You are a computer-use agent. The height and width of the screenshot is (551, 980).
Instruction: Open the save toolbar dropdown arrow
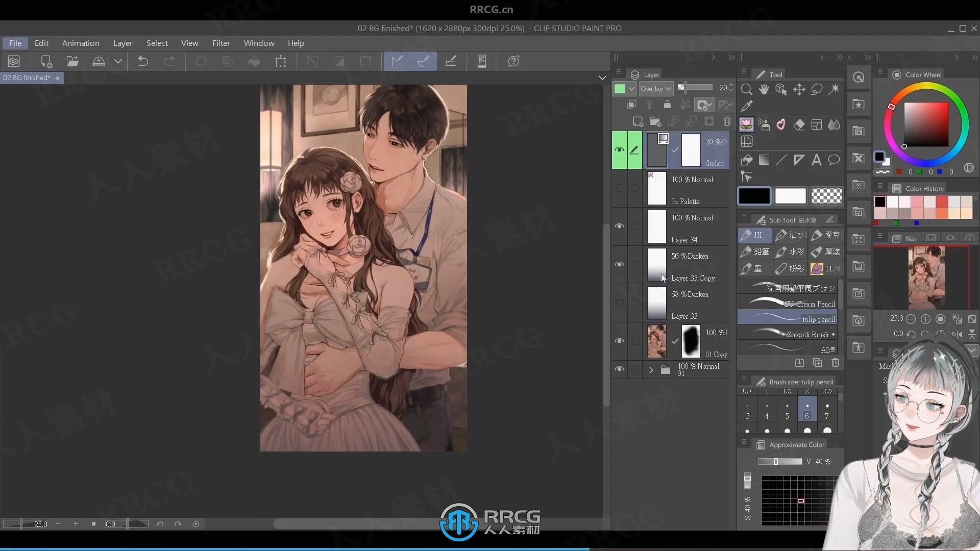[118, 62]
